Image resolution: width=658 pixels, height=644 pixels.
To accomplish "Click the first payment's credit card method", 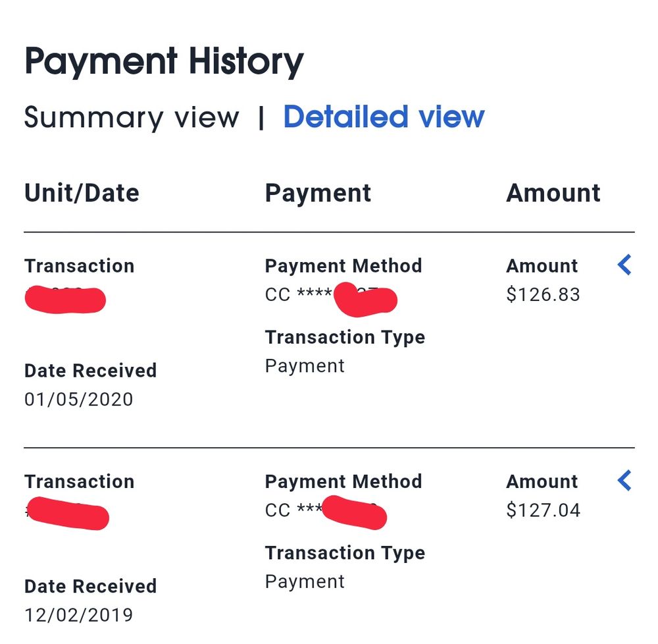I will [x=330, y=296].
